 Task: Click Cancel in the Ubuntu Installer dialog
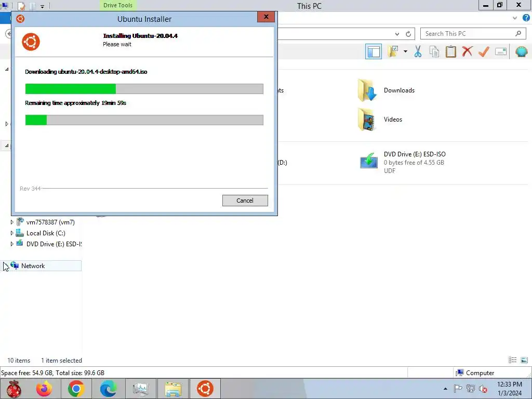[x=245, y=201]
